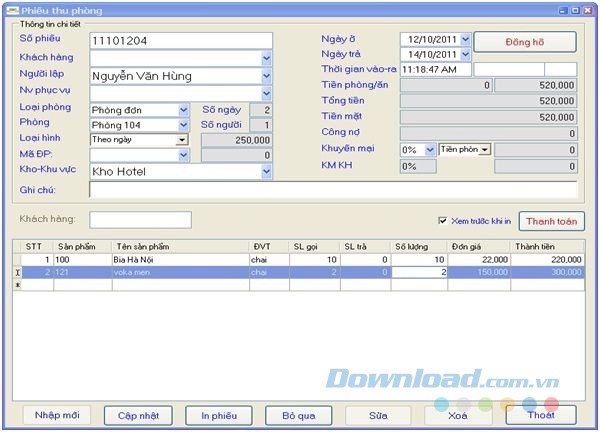Click the Đồng hồ button

point(525,42)
